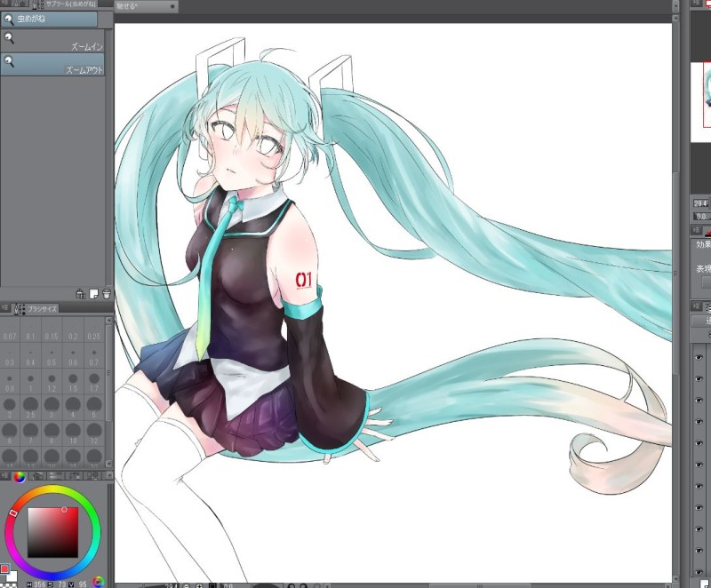Click the canvas zoom-out minus button
The height and width of the screenshot is (588, 711).
coord(187,585)
